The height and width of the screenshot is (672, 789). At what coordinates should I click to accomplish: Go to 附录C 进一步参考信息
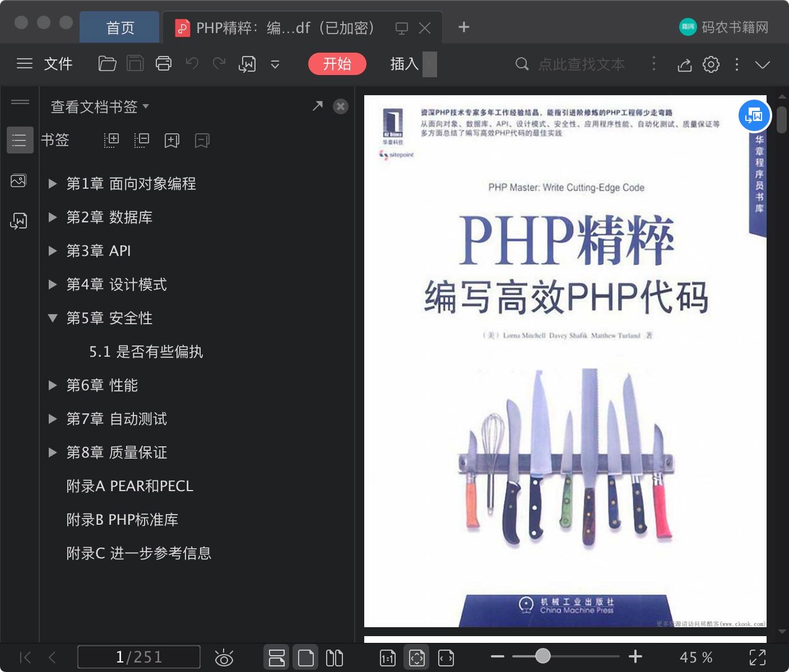tap(139, 553)
